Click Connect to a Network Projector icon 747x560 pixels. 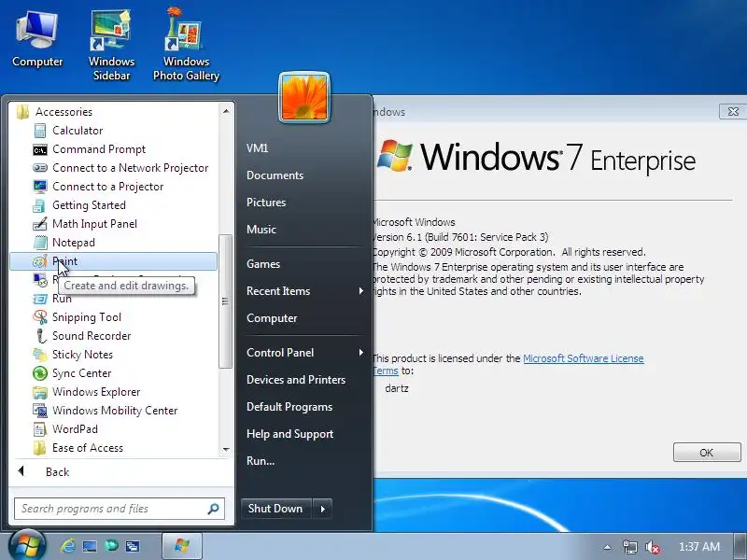point(40,168)
